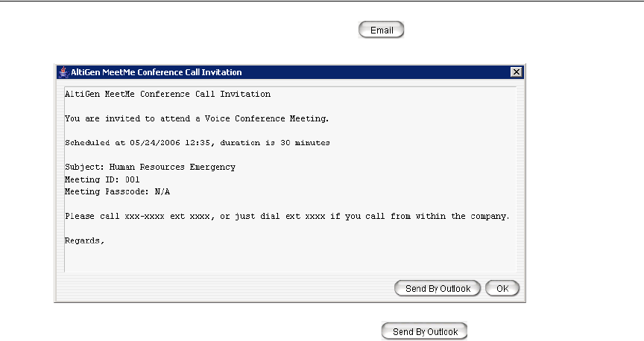
Task: Click the Meeting ID: 001 line
Action: (102, 179)
